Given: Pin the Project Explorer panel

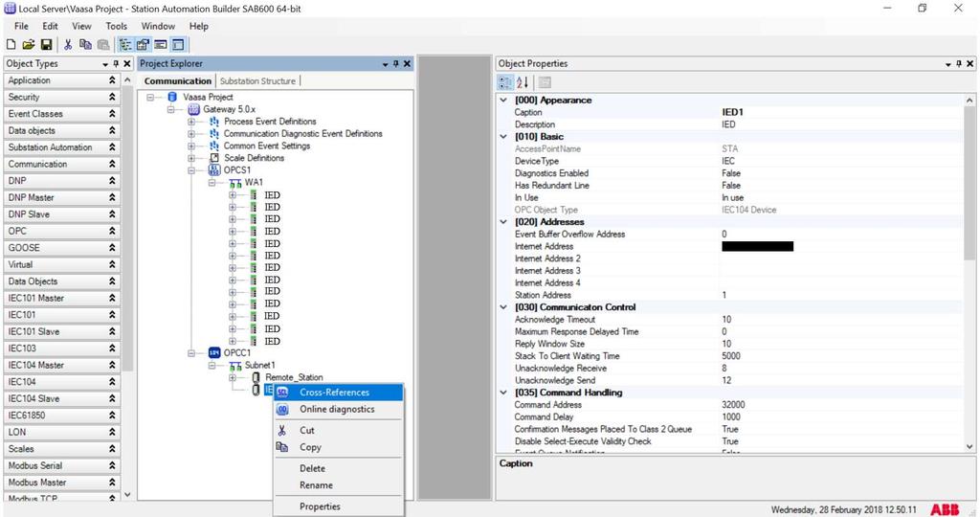Looking at the screenshot, I should click(x=395, y=64).
